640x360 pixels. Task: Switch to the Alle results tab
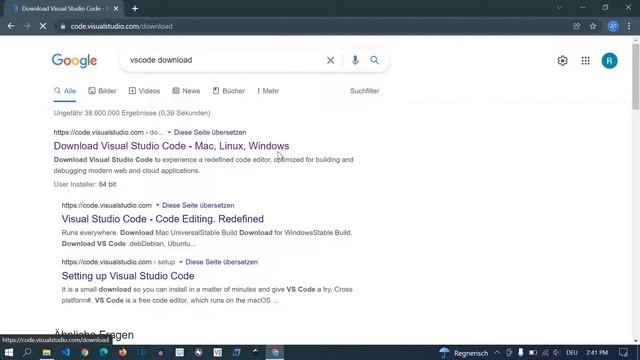pyautogui.click(x=65, y=91)
